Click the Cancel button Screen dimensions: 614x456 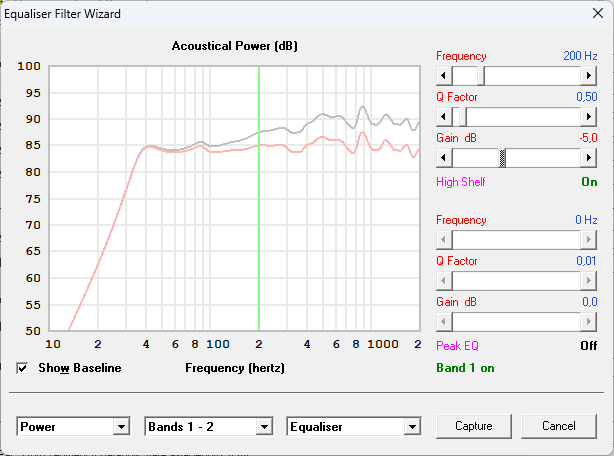coord(559,426)
